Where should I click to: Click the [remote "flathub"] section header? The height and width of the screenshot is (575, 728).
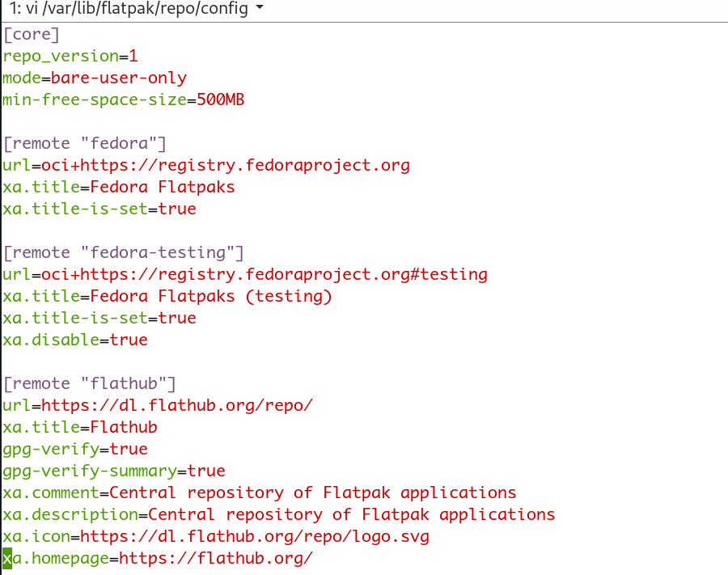coord(90,384)
